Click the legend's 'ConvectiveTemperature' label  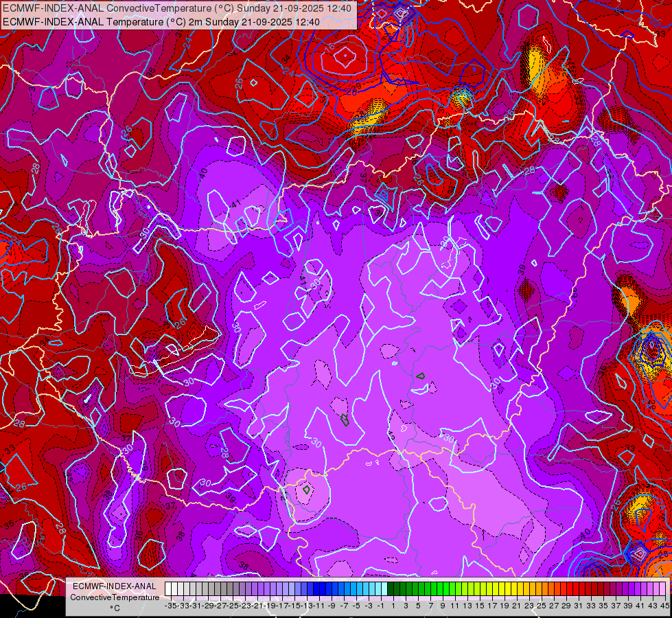coord(115,597)
